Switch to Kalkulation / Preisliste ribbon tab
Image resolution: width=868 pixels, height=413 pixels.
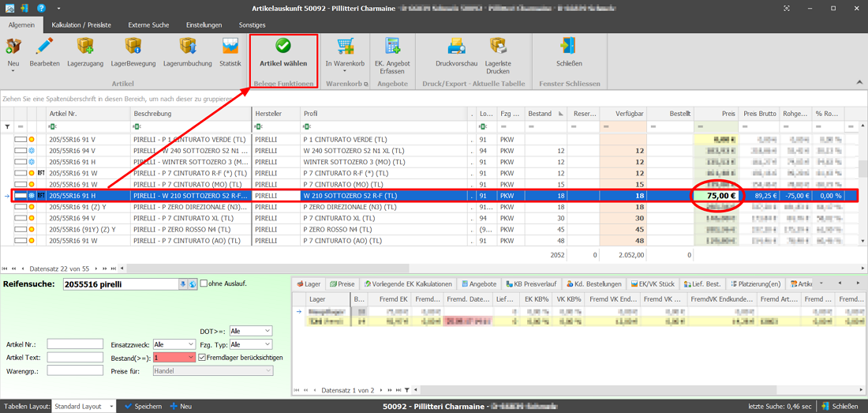click(x=80, y=25)
